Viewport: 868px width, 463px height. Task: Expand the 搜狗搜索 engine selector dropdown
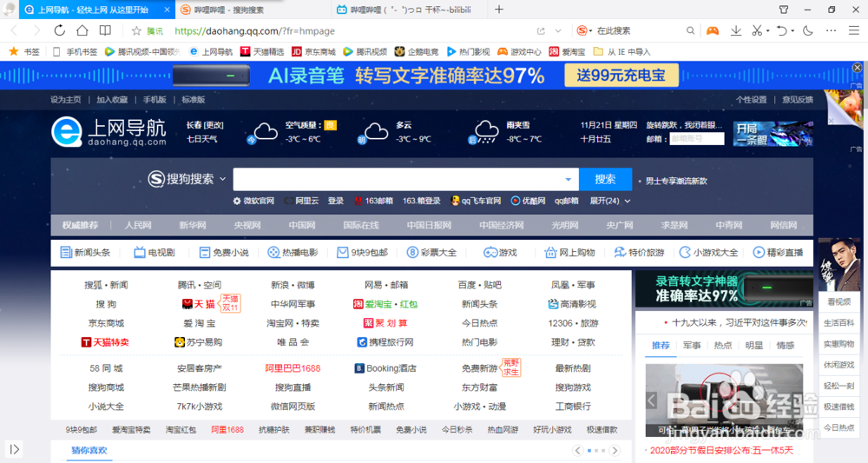[x=222, y=179]
